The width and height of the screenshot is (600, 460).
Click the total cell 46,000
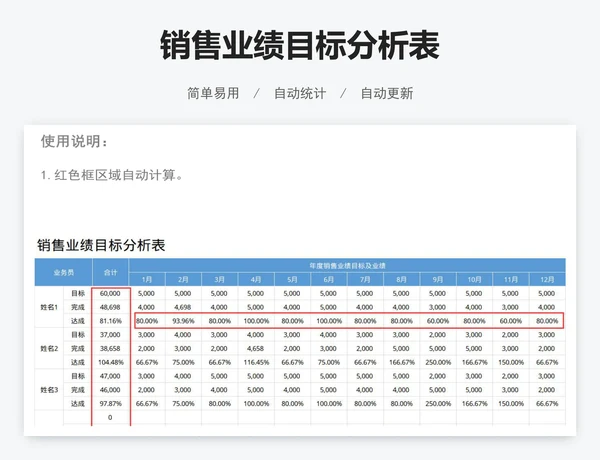(110, 390)
